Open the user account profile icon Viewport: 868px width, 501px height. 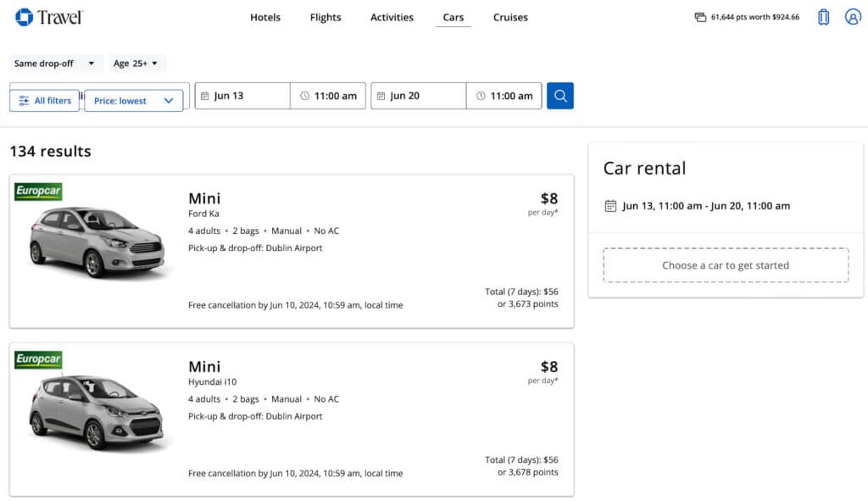point(853,17)
